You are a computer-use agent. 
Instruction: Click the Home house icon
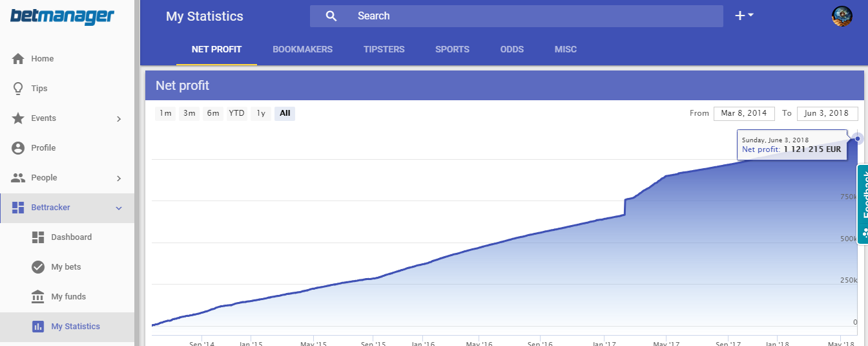[x=18, y=59]
